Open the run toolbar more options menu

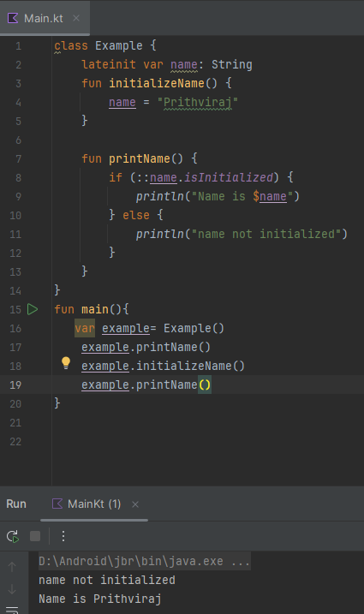pyautogui.click(x=63, y=536)
